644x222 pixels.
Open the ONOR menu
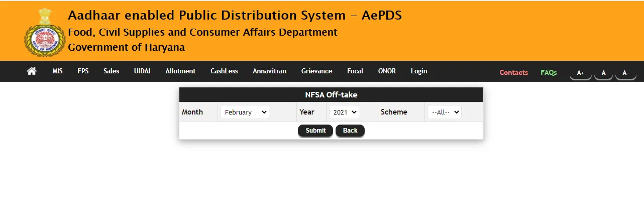(387, 71)
